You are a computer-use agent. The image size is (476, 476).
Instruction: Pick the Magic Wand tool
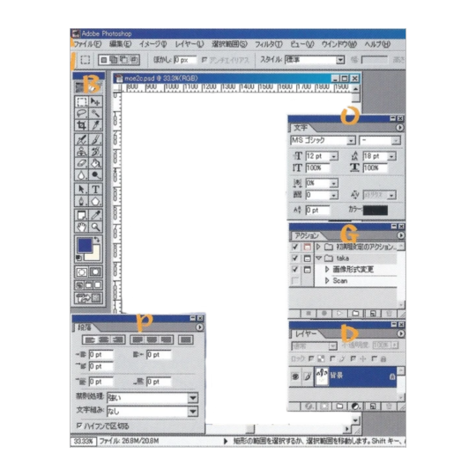click(95, 114)
